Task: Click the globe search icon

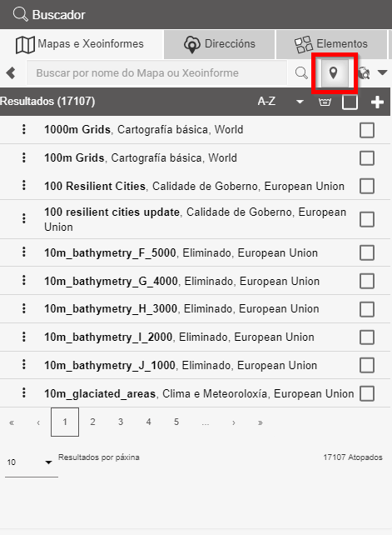Action: point(364,72)
